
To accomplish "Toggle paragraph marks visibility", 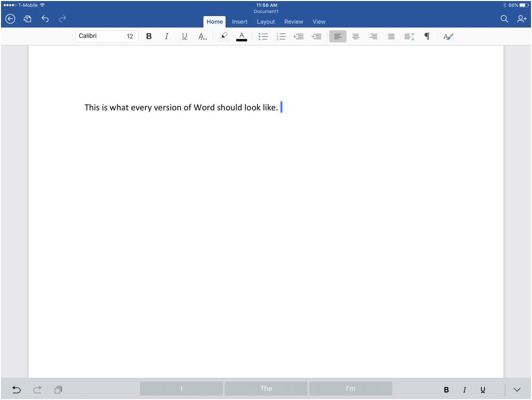I will [427, 36].
